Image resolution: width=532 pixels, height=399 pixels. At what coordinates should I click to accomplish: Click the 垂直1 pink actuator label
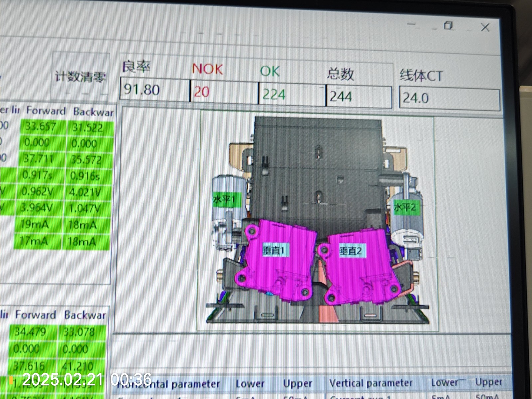(276, 250)
